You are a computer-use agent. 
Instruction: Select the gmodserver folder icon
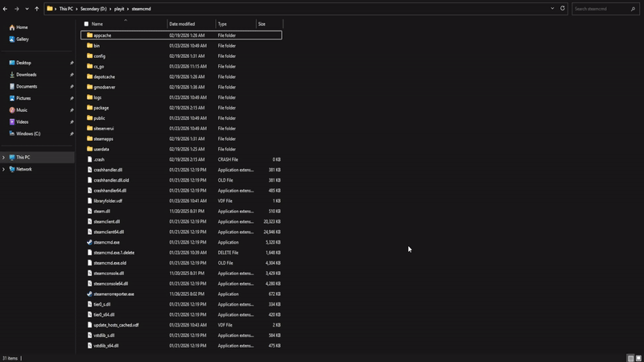pyautogui.click(x=89, y=87)
